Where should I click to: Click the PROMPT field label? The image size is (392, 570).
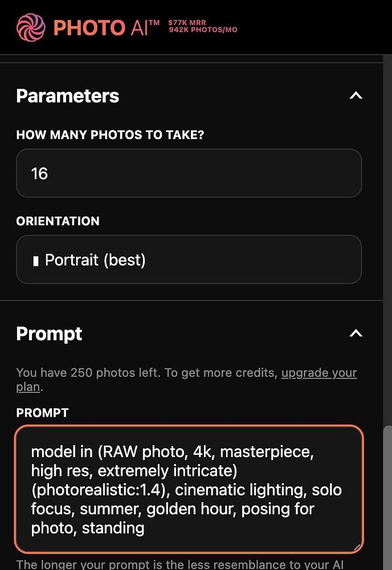[42, 412]
